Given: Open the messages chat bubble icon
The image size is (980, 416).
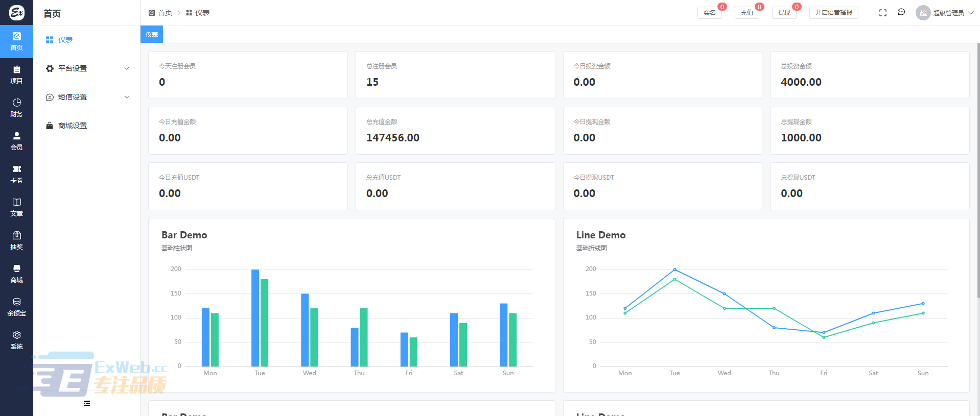Looking at the screenshot, I should click(901, 12).
